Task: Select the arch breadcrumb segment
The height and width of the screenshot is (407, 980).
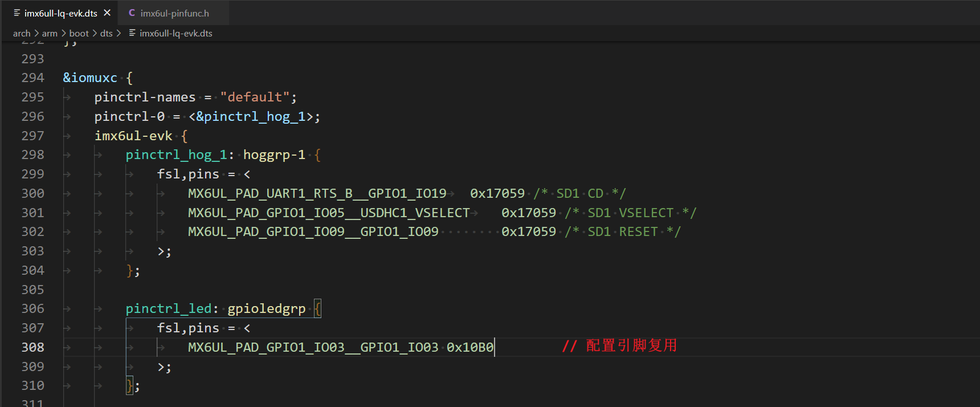Action: 22,33
